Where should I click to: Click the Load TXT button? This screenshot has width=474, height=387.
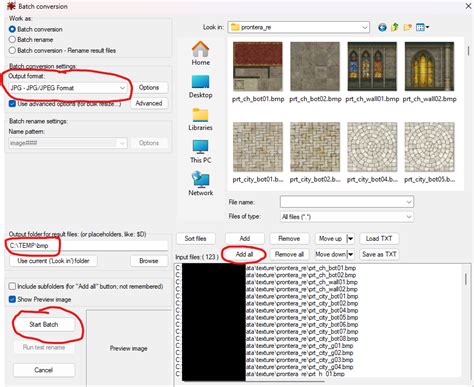tap(379, 239)
